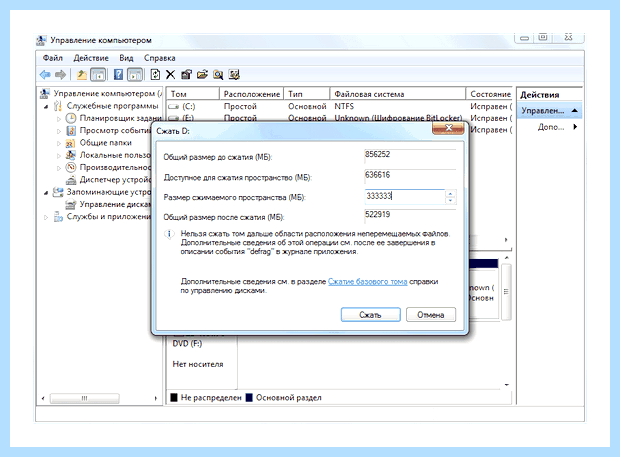This screenshot has width=620, height=457.
Task: Expand Службы и приложения tree node
Action: click(x=46, y=217)
